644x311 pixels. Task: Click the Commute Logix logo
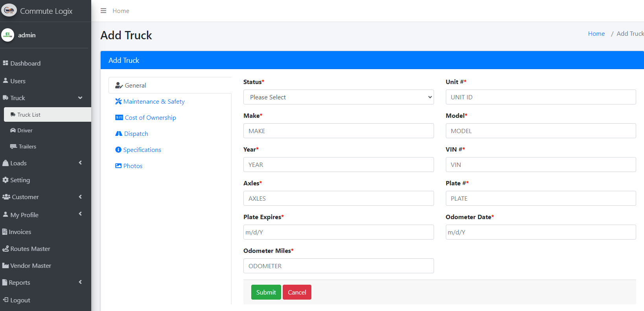point(9,10)
